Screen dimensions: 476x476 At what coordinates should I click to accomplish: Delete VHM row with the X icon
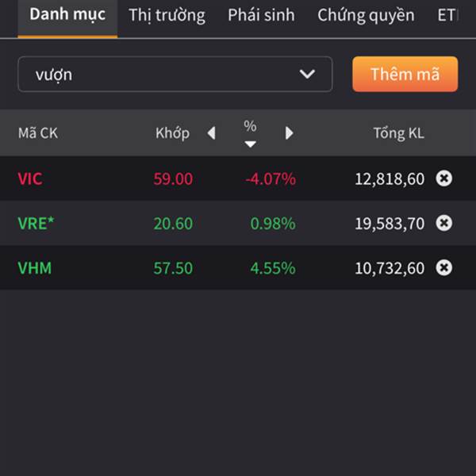tap(443, 268)
